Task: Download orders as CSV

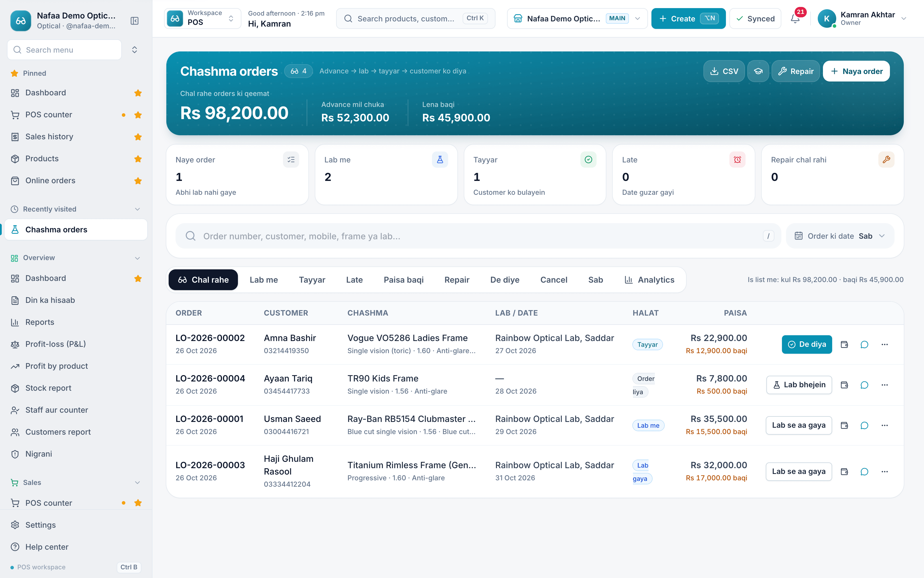Action: point(724,71)
